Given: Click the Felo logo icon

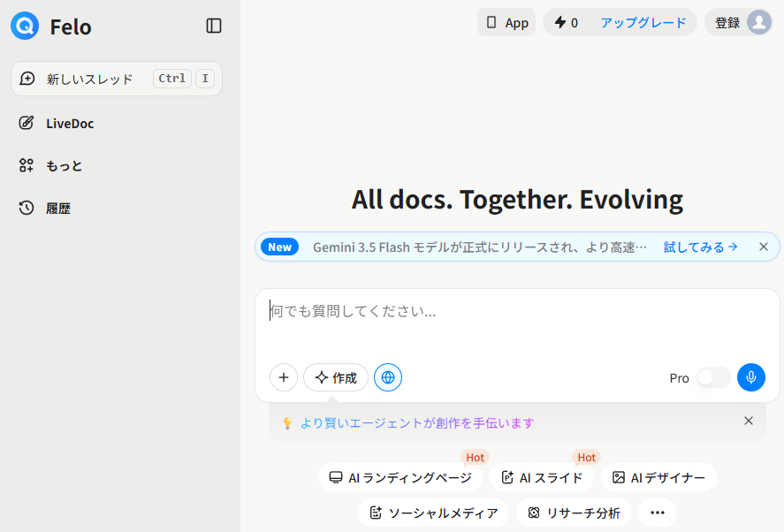Looking at the screenshot, I should point(25,26).
